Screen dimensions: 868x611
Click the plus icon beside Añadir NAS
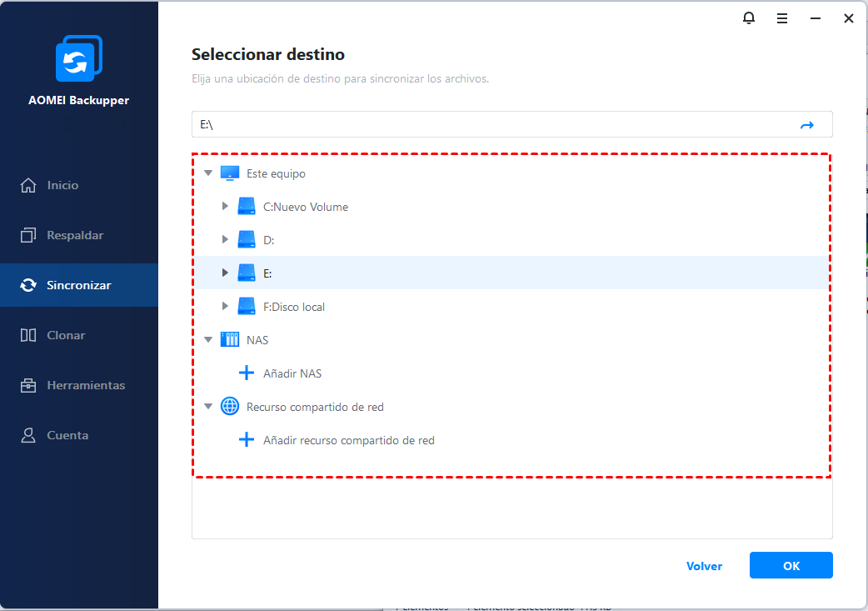247,373
